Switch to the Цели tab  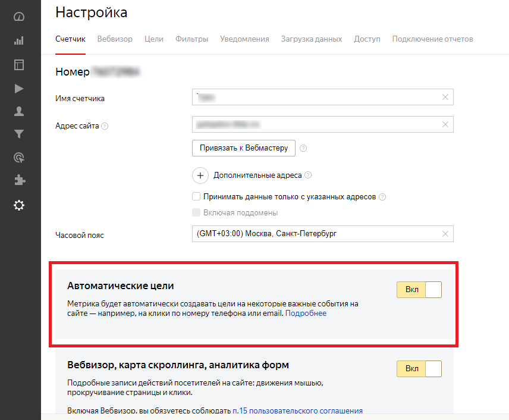click(x=154, y=39)
